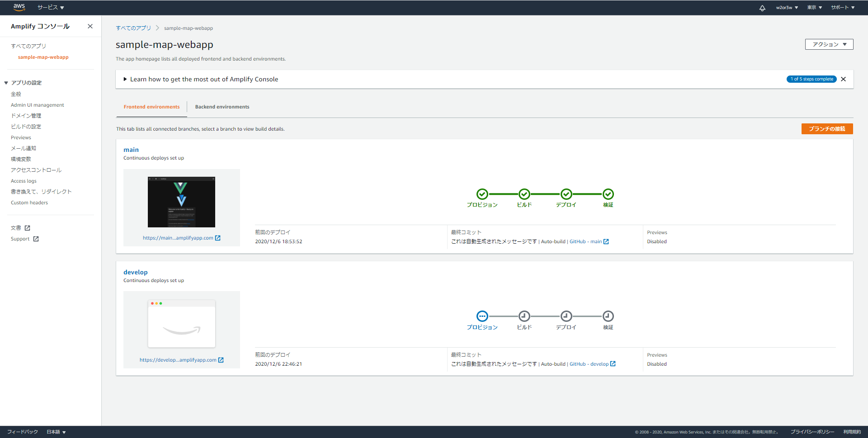This screenshot has width=868, height=438.
Task: Click the ブランチの接続 button
Action: pos(827,129)
